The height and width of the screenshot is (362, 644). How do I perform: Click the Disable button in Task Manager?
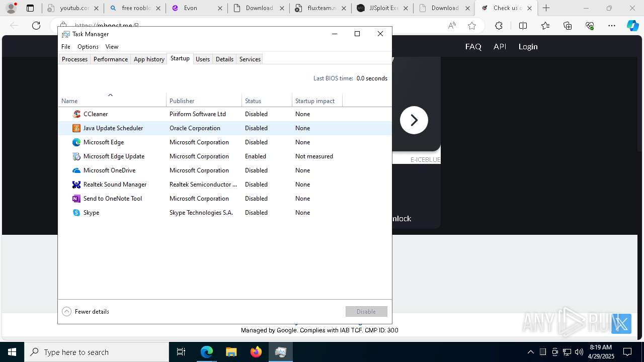(366, 312)
